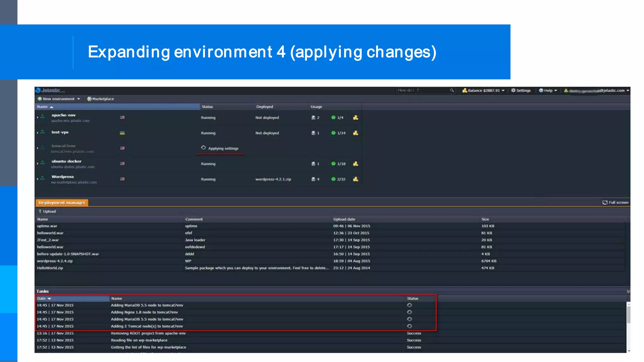
Task: Sort tasks by the Date column
Action: click(x=42, y=299)
